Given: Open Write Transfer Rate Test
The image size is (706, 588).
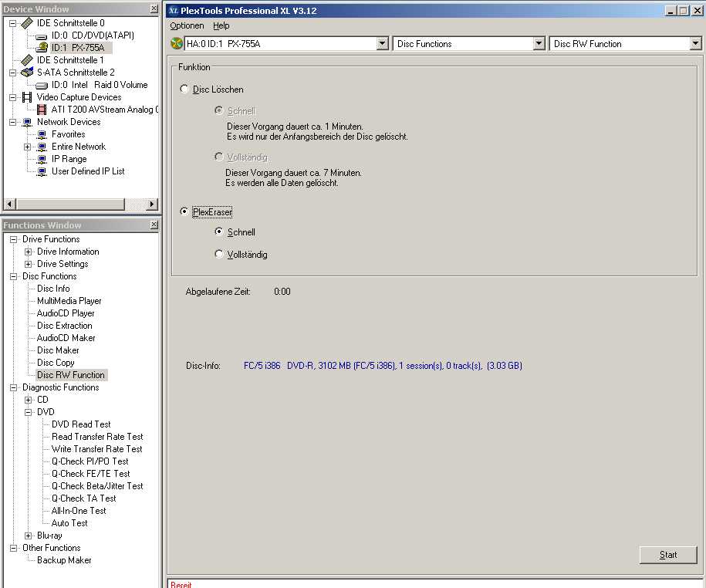Looking at the screenshot, I should 96,449.
